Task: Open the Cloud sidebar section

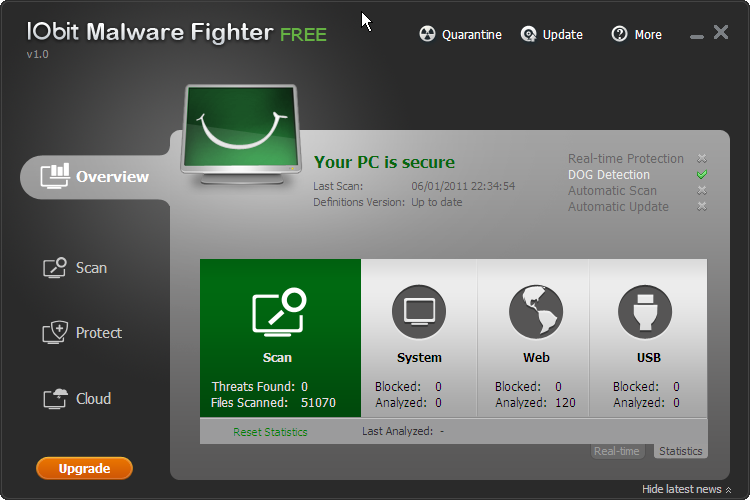Action: pos(77,398)
